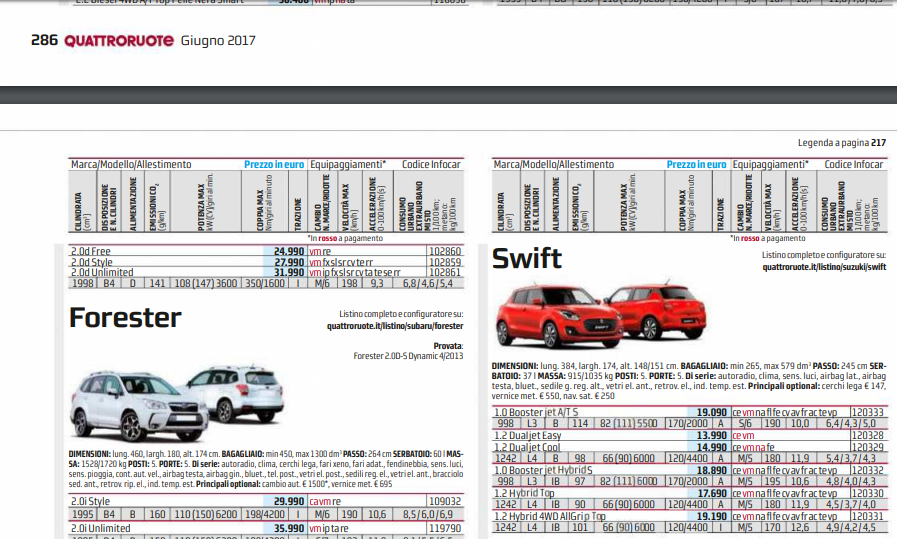Click 'Marca/Modello/Allestimento' header above Forester listing
897x539 pixels.
(131, 164)
